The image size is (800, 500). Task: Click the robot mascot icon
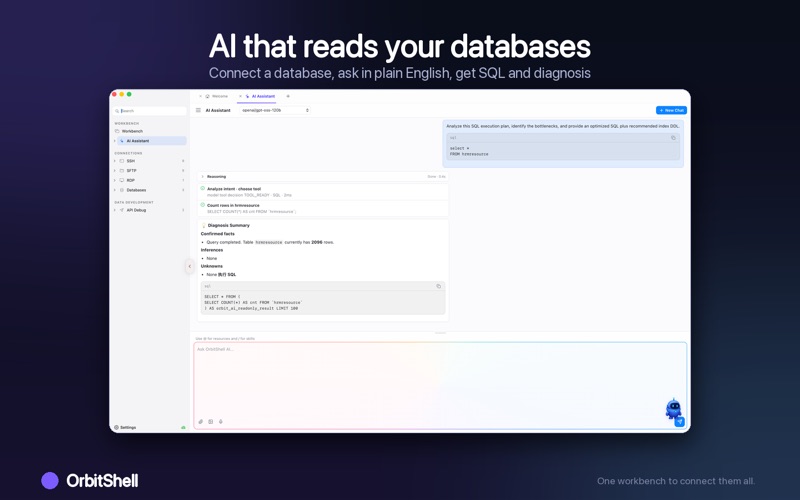pyautogui.click(x=673, y=408)
